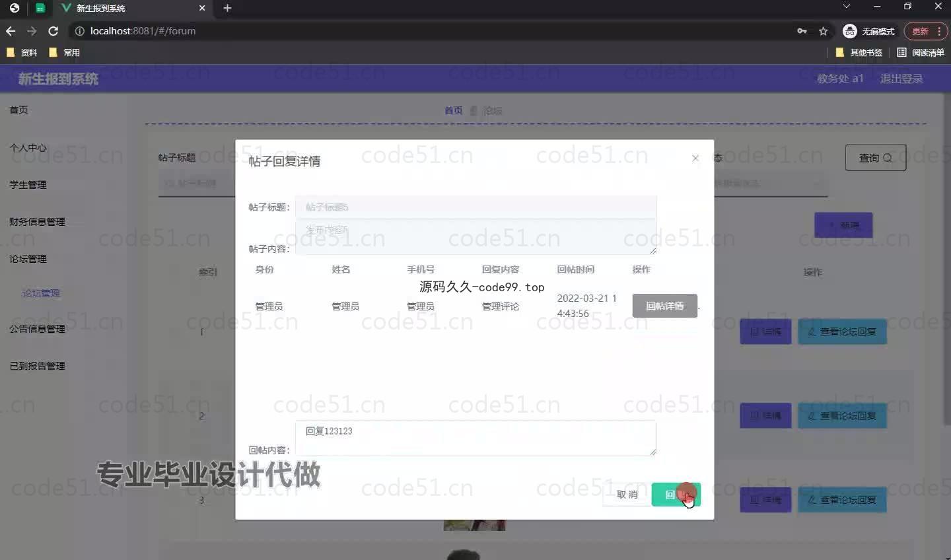The image size is (951, 560).
Task: Bookmark this page with the star icon
Action: click(x=823, y=31)
